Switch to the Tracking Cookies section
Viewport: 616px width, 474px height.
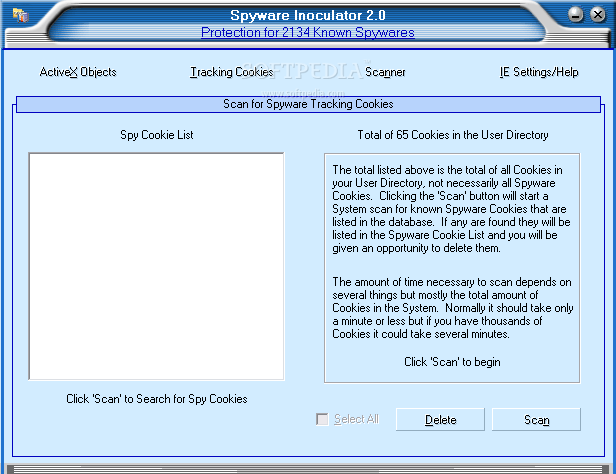pos(232,72)
